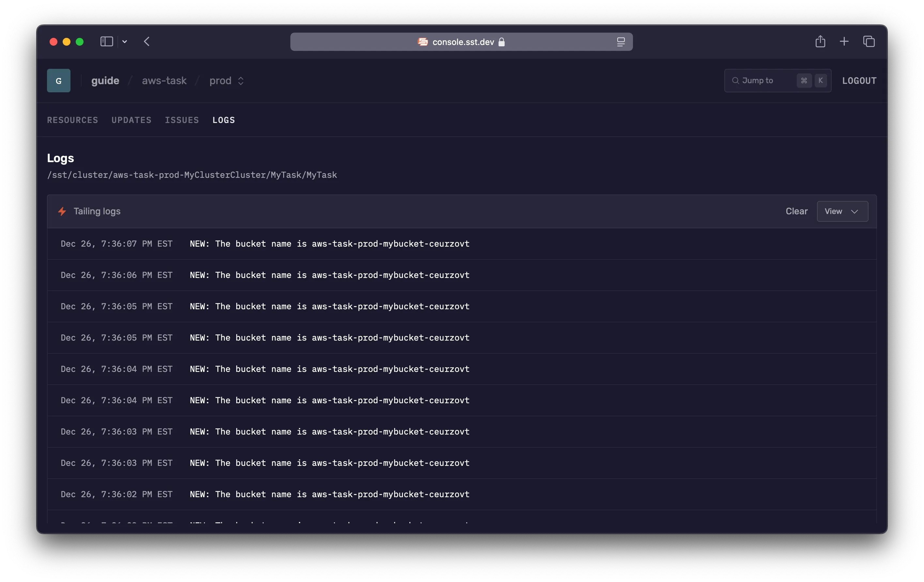Click the padlock icon next to console.sst.dev
The image size is (924, 582).
(x=501, y=42)
